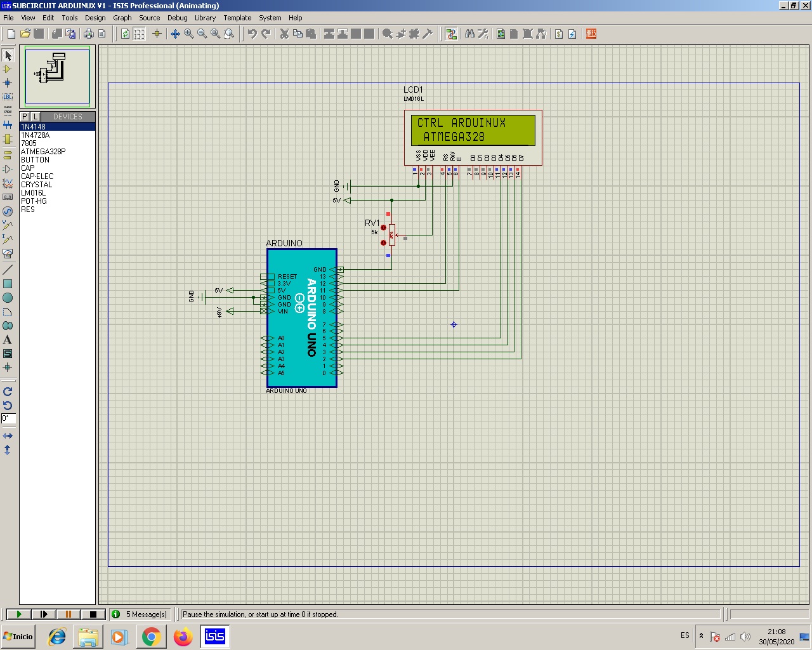The width and height of the screenshot is (812, 650).
Task: Select POT-HG in the devices list
Action: [x=34, y=201]
